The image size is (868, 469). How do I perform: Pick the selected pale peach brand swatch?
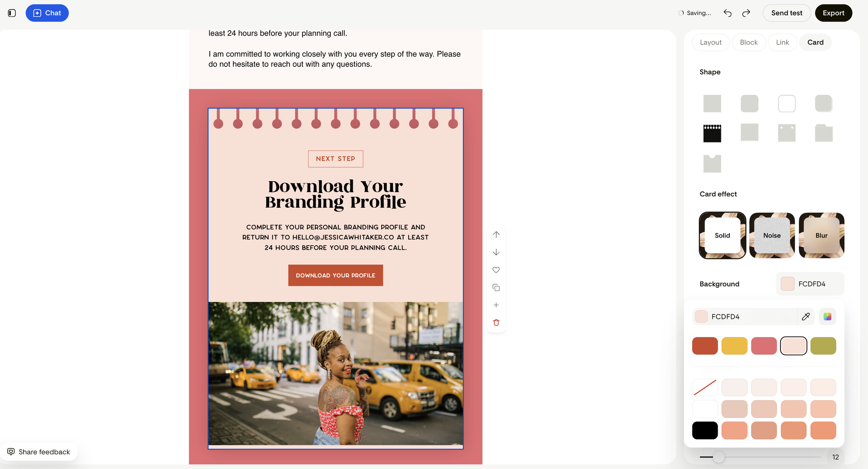point(793,346)
